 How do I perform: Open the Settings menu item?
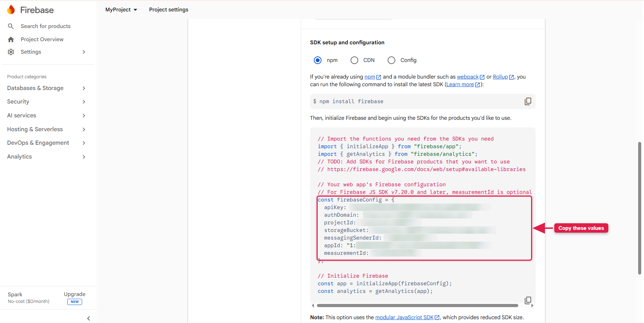click(x=31, y=52)
